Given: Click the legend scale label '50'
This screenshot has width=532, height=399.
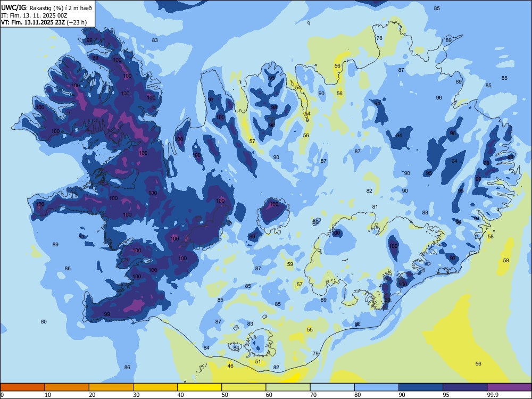Looking at the screenshot, I should (225, 395).
